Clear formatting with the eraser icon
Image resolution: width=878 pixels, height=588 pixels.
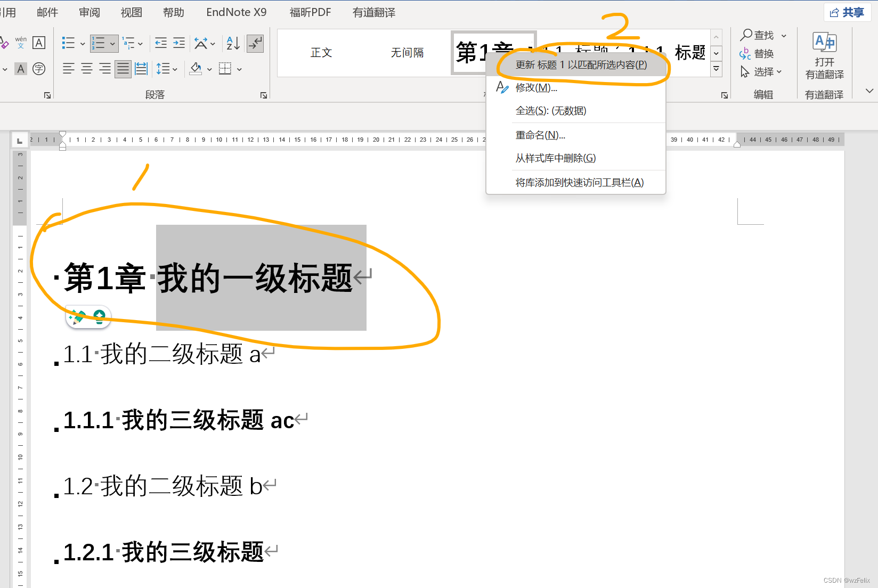[4, 43]
